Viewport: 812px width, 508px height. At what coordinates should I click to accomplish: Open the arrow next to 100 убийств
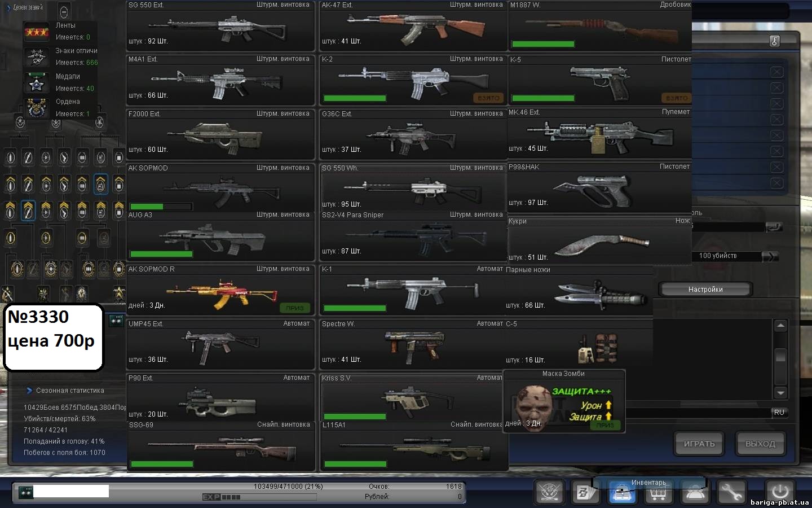pyautogui.click(x=770, y=256)
